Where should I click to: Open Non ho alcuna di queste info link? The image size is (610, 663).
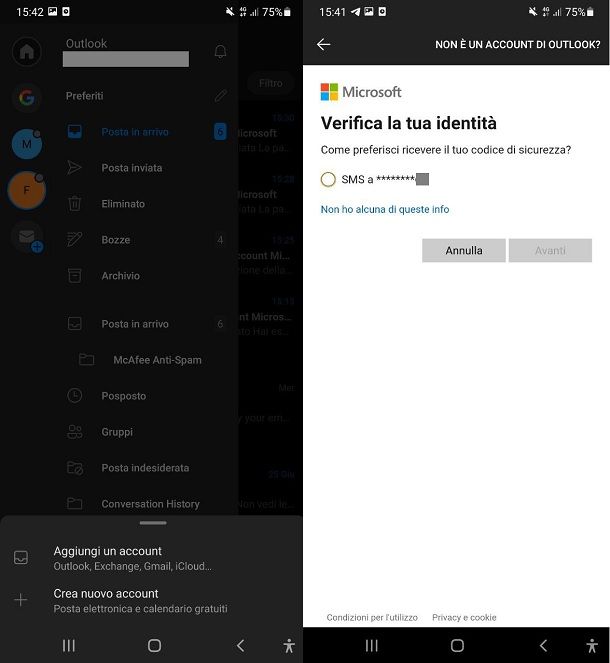pos(385,209)
